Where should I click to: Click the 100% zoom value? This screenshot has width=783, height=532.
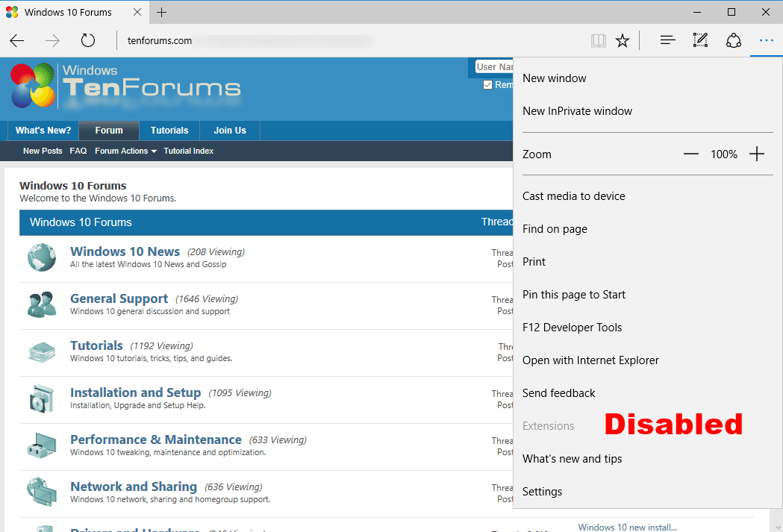[x=723, y=154]
